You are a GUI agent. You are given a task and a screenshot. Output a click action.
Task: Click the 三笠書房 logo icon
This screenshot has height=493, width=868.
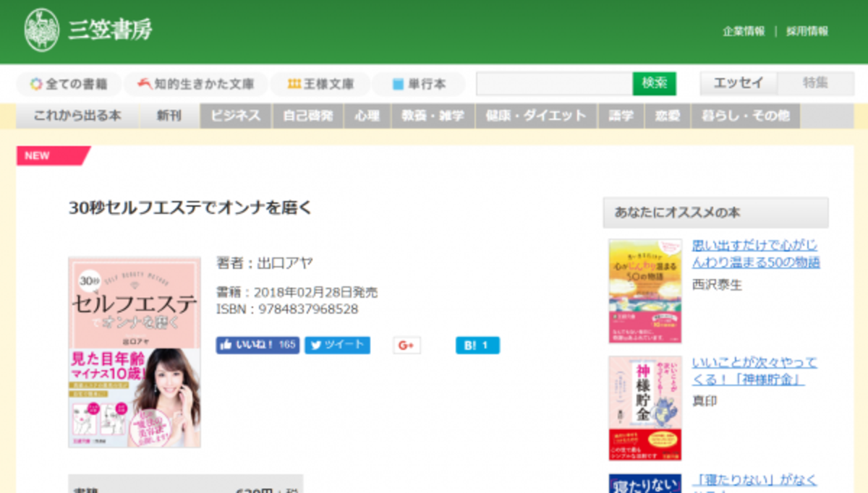click(42, 30)
